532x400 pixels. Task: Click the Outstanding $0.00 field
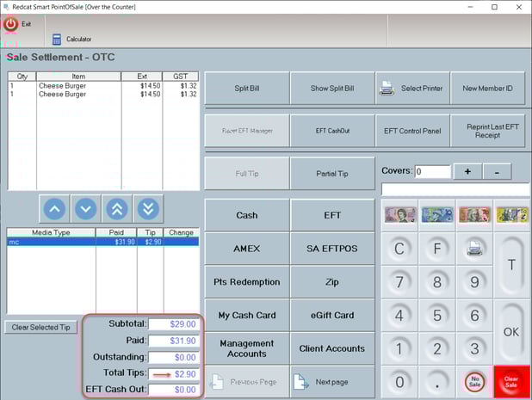tap(174, 357)
